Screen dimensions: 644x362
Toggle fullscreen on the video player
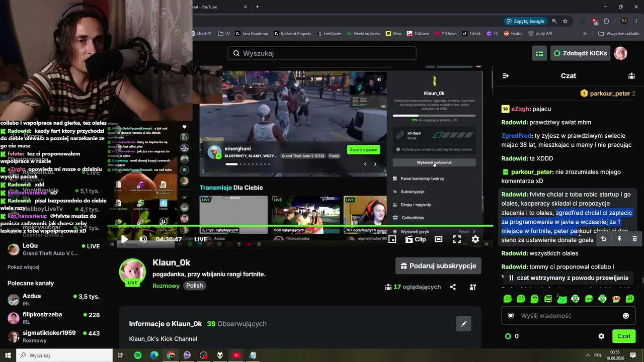[457, 239]
